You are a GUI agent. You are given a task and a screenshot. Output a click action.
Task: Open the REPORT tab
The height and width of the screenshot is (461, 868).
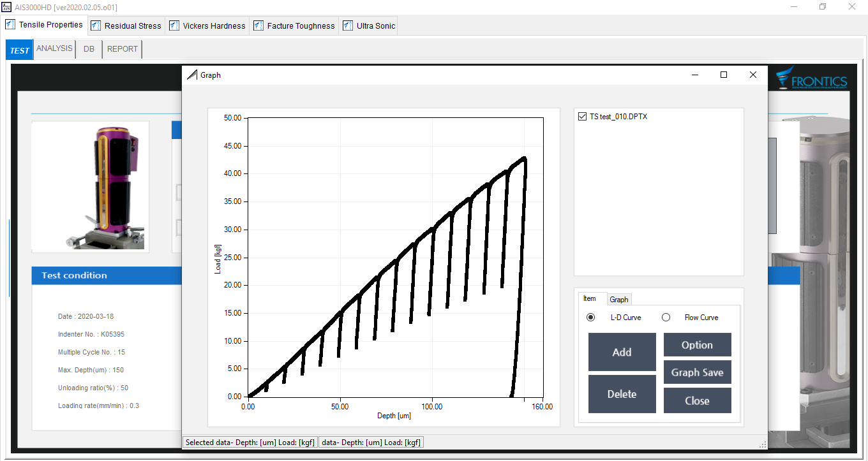(x=122, y=48)
